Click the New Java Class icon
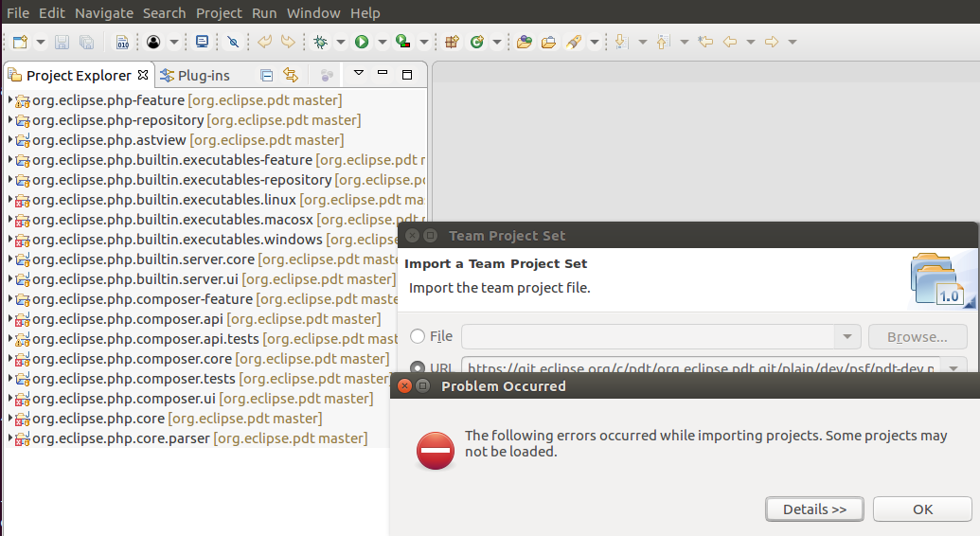Viewport: 980px width, 536px height. coord(477,42)
